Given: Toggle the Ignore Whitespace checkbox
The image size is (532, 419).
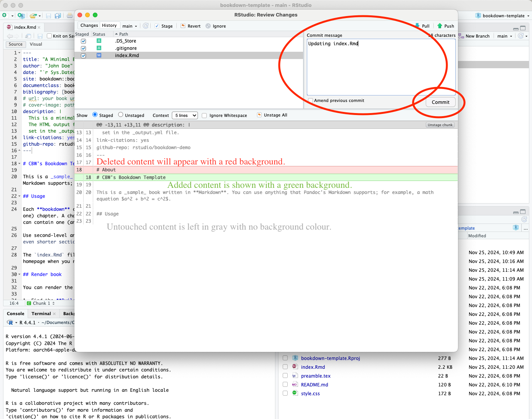Looking at the screenshot, I should 204,115.
